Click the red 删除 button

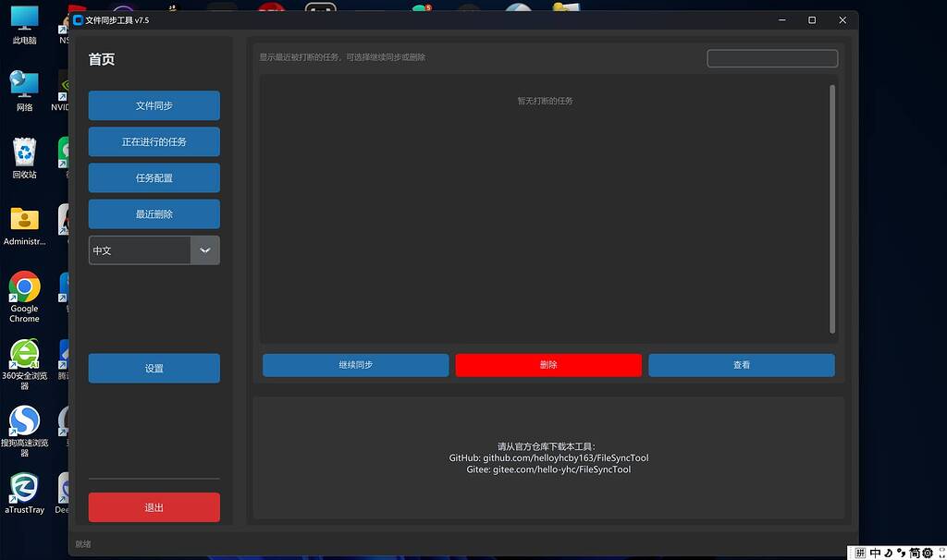click(548, 365)
